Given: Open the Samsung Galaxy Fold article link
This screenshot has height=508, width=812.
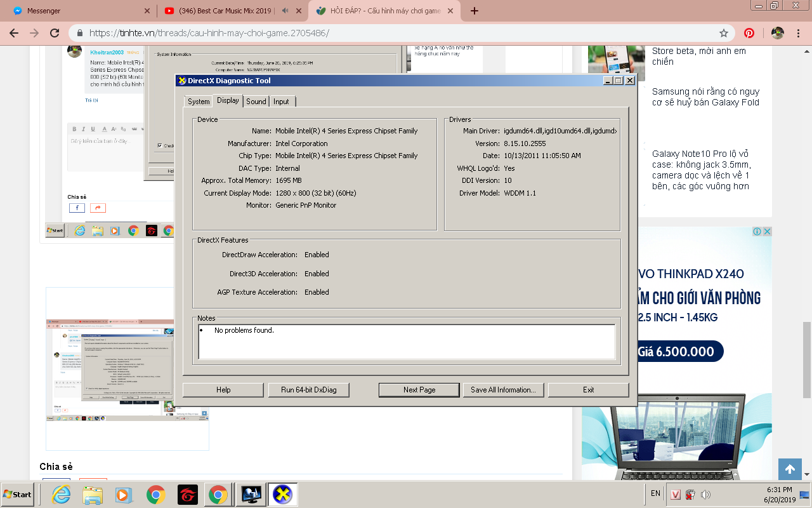Looking at the screenshot, I should (705, 97).
